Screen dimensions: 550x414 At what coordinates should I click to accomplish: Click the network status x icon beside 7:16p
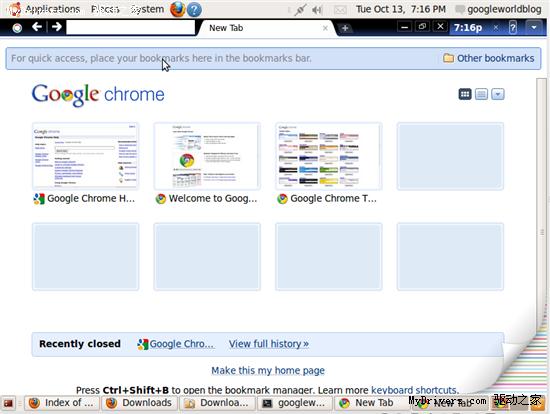point(496,27)
